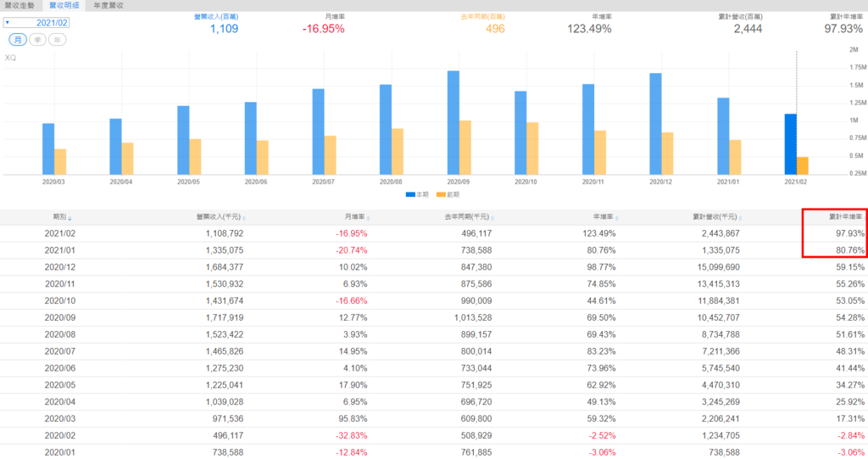Image resolution: width=868 pixels, height=459 pixels.
Task: Switch to the 營收走勢 tab
Action: (20, 6)
